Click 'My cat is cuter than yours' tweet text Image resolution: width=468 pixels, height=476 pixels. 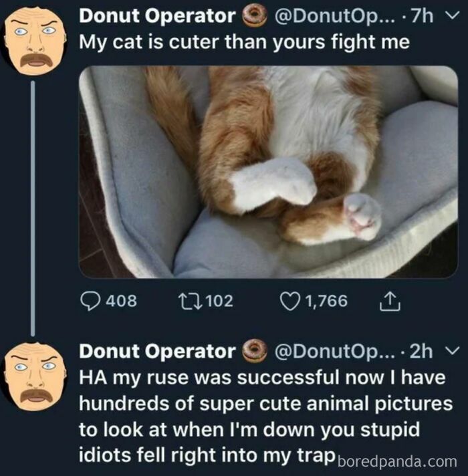point(244,42)
